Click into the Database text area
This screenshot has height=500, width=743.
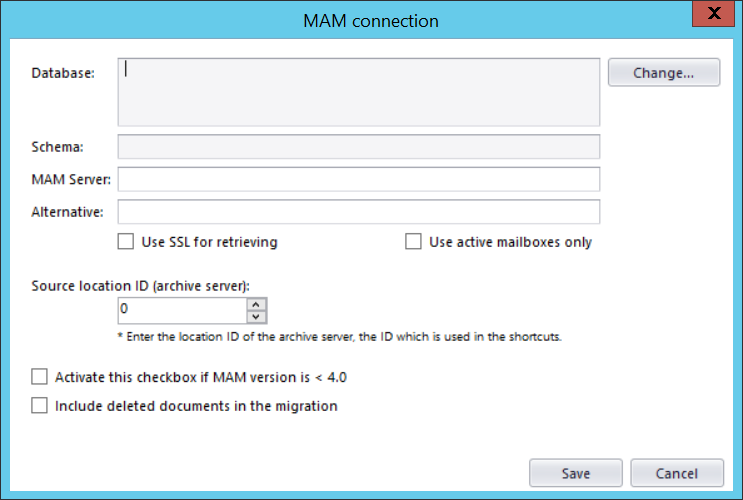click(359, 92)
